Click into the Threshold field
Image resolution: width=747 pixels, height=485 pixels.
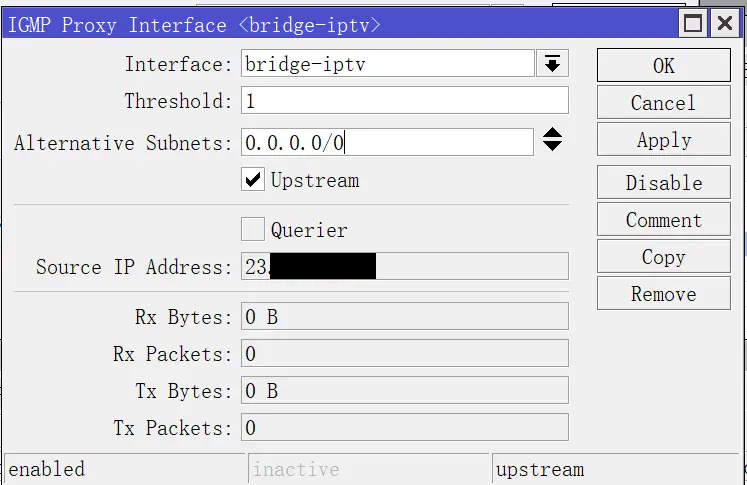(x=404, y=100)
